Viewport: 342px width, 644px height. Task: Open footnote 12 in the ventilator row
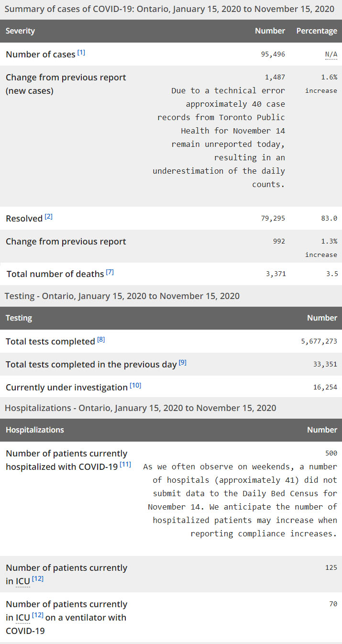click(x=38, y=615)
